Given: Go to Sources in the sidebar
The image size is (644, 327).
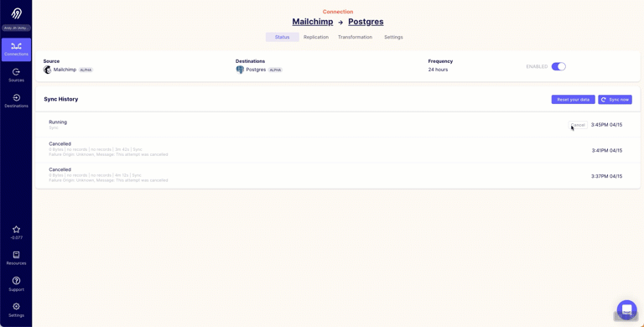Looking at the screenshot, I should click(16, 75).
